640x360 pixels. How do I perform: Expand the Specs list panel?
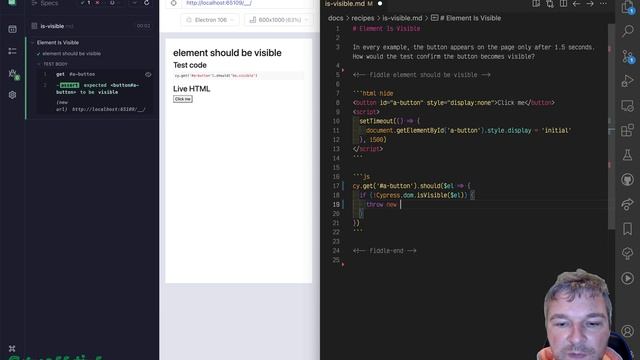tap(46, 3)
